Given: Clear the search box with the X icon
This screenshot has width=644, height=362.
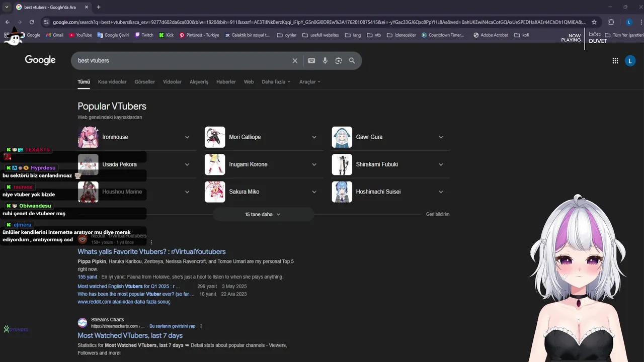Looking at the screenshot, I should point(295,61).
